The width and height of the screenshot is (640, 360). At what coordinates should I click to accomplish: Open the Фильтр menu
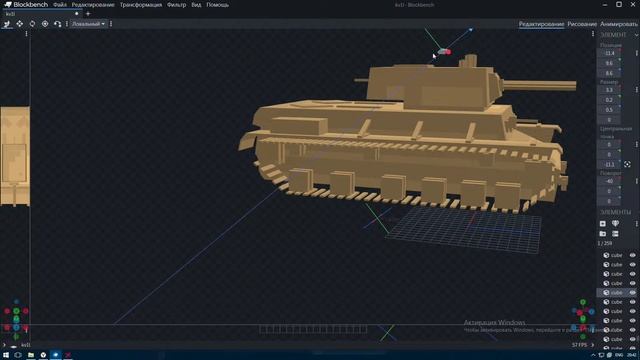(176, 5)
